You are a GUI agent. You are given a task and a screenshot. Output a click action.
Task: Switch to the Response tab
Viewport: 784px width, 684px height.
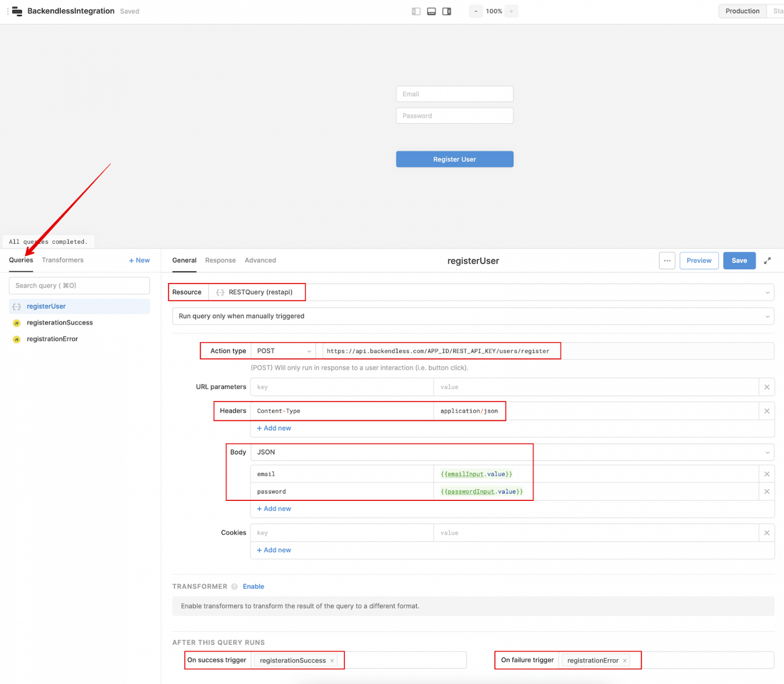click(x=220, y=260)
